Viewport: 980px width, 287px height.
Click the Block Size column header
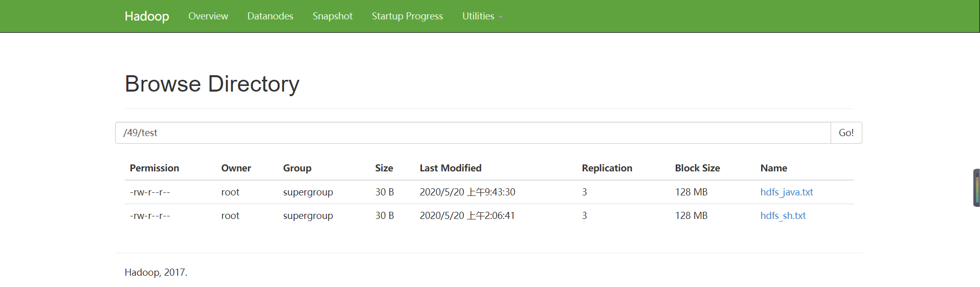(x=697, y=168)
